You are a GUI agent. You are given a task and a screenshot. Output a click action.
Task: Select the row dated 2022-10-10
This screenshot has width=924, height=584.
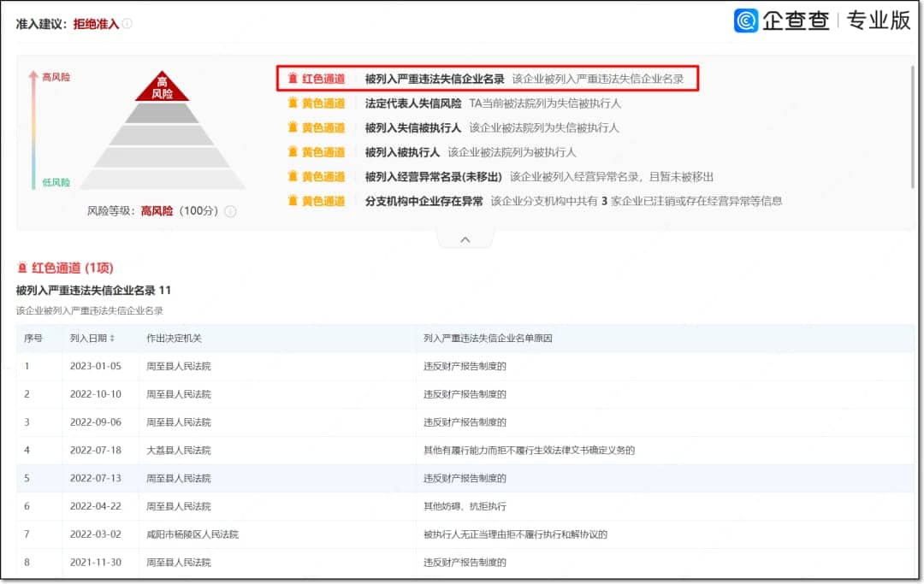tap(465, 394)
